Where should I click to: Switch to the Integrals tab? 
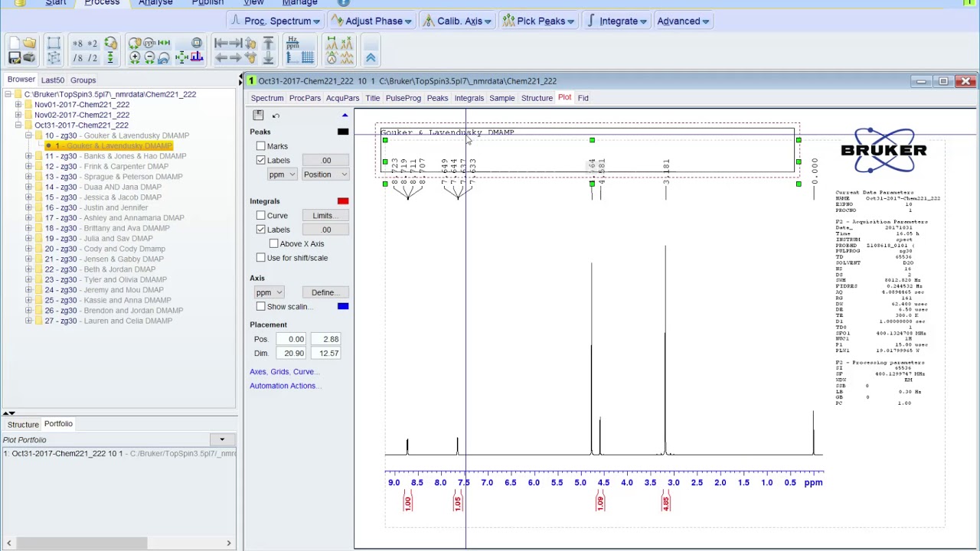click(x=469, y=98)
